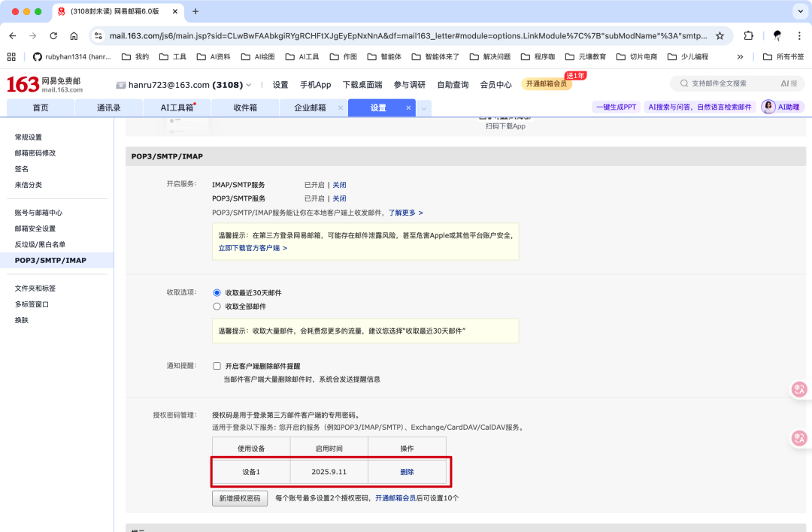
Task: Click the 新增授权密码 button
Action: coord(239,497)
